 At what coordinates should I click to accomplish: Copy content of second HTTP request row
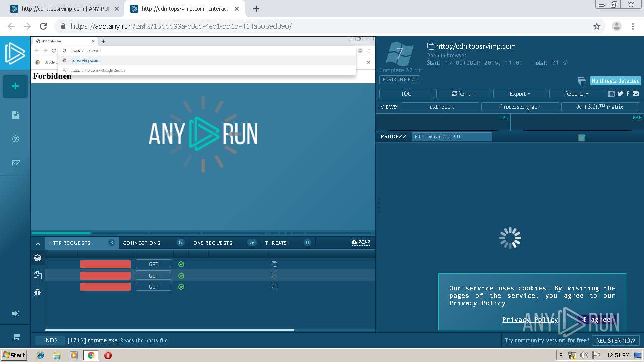coord(274,275)
